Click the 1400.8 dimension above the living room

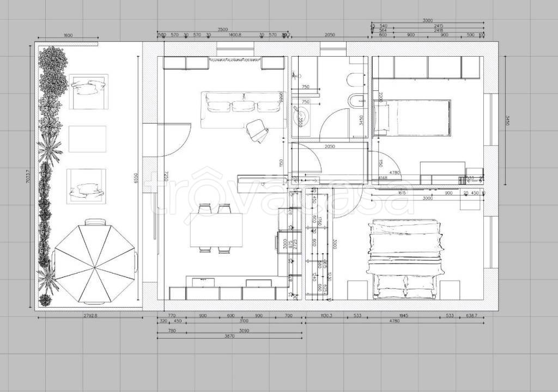235,35
